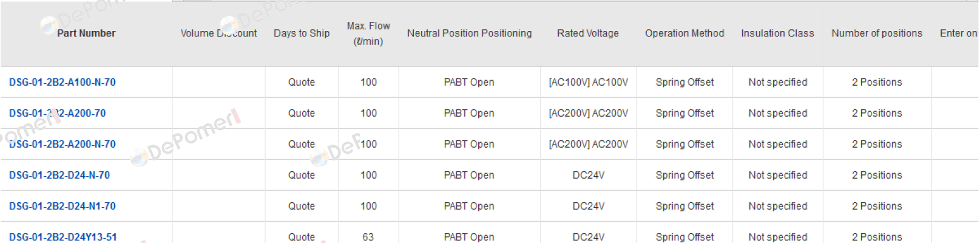
Task: Click Number of positions column header
Action: click(x=877, y=33)
